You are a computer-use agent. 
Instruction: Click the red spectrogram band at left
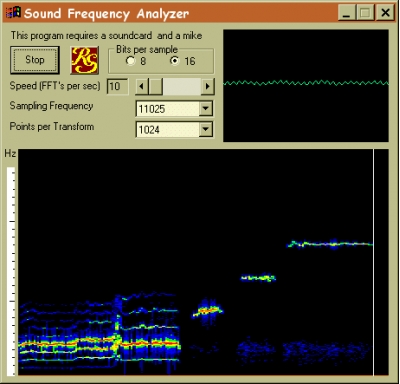(100, 343)
